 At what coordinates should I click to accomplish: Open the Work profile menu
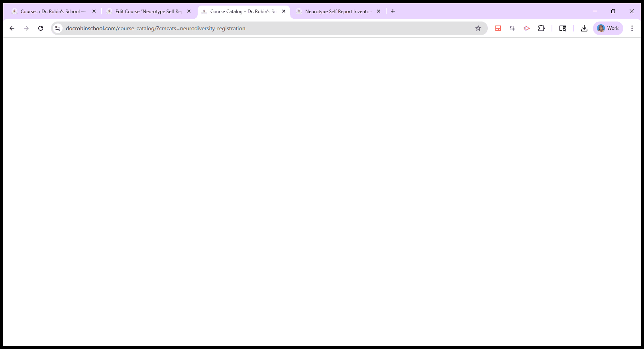coord(608,28)
